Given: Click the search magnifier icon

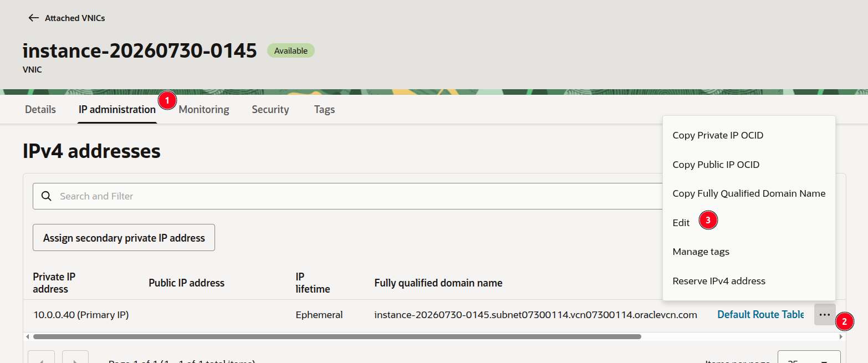Looking at the screenshot, I should pyautogui.click(x=48, y=196).
